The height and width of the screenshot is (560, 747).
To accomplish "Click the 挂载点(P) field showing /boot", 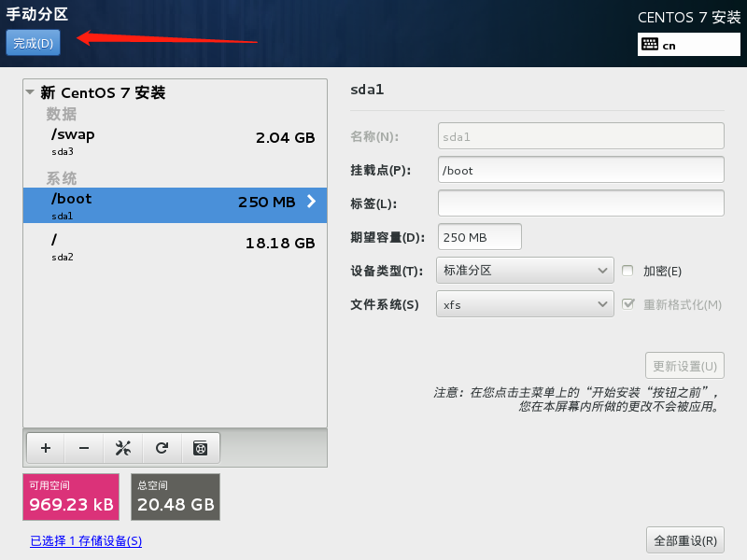I will 581,170.
